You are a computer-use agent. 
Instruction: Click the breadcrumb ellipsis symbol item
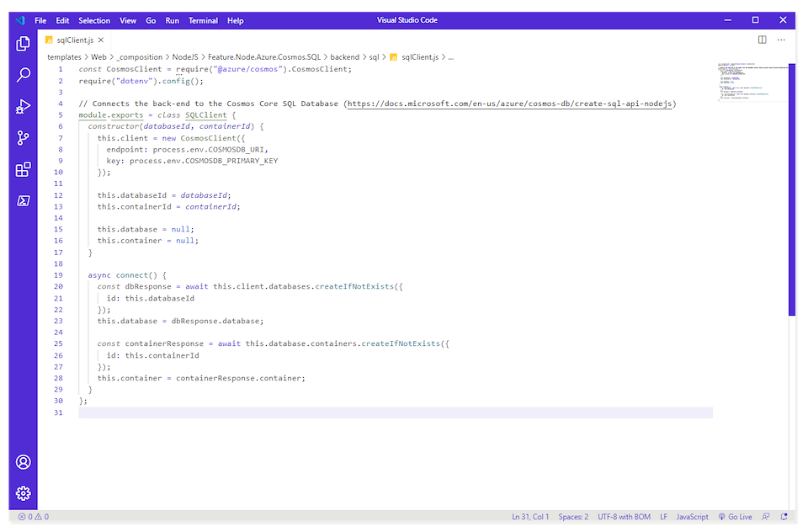tap(451, 57)
